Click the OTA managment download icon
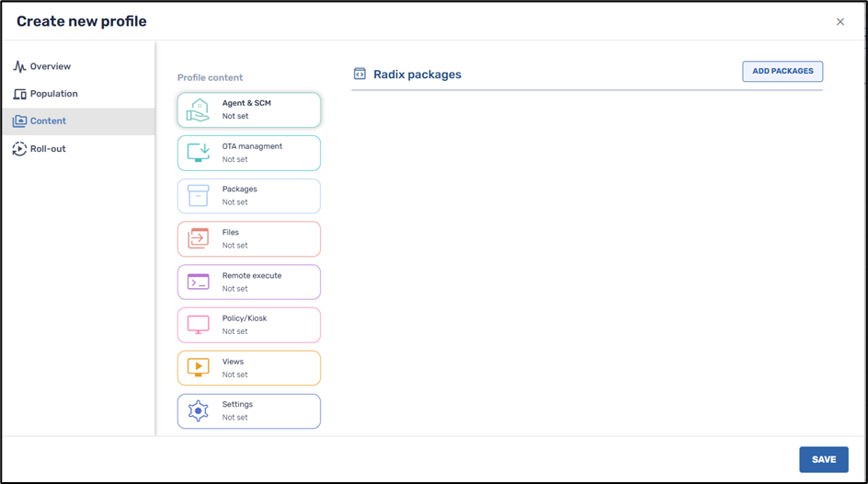This screenshot has height=484, width=868. coord(198,153)
